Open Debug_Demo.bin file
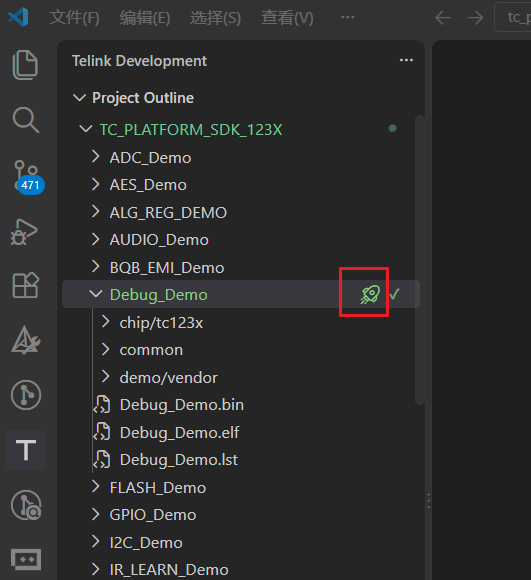Image resolution: width=531 pixels, height=580 pixels. point(182,405)
